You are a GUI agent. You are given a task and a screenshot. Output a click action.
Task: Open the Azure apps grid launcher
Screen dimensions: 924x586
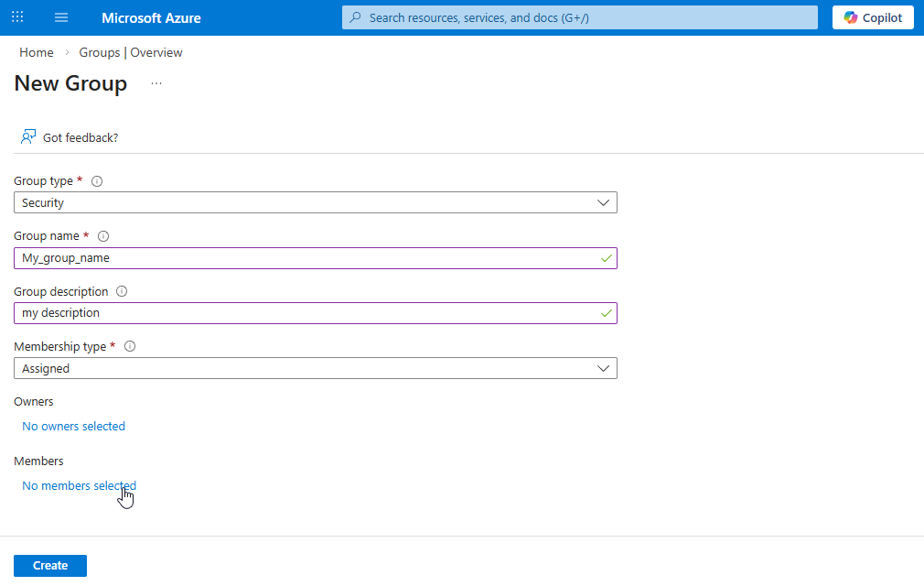click(17, 17)
